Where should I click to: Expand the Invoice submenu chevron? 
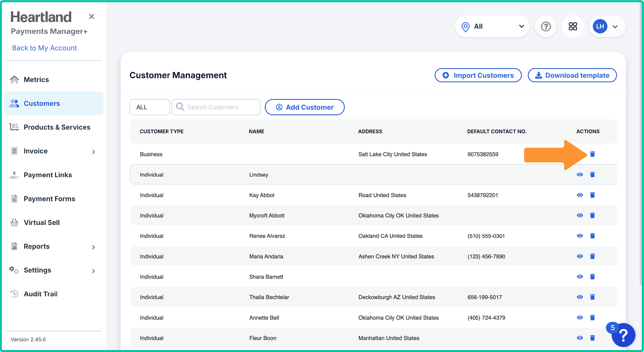pos(94,152)
